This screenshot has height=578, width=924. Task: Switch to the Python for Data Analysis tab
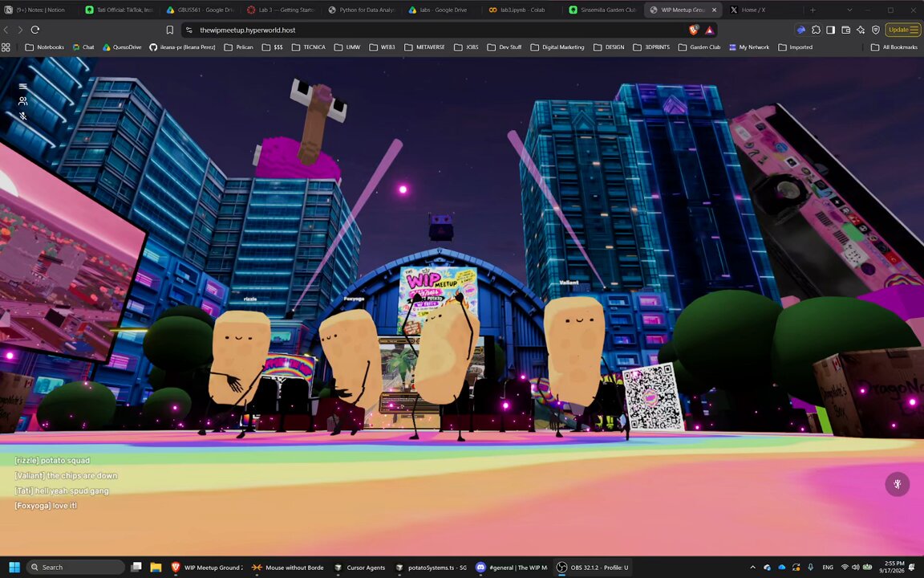click(362, 10)
